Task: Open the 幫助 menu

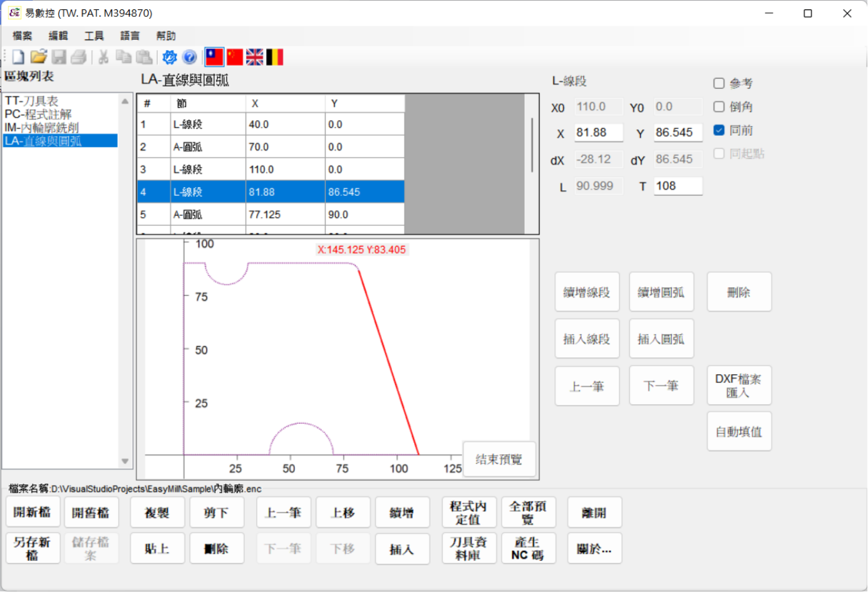Action: click(x=165, y=36)
